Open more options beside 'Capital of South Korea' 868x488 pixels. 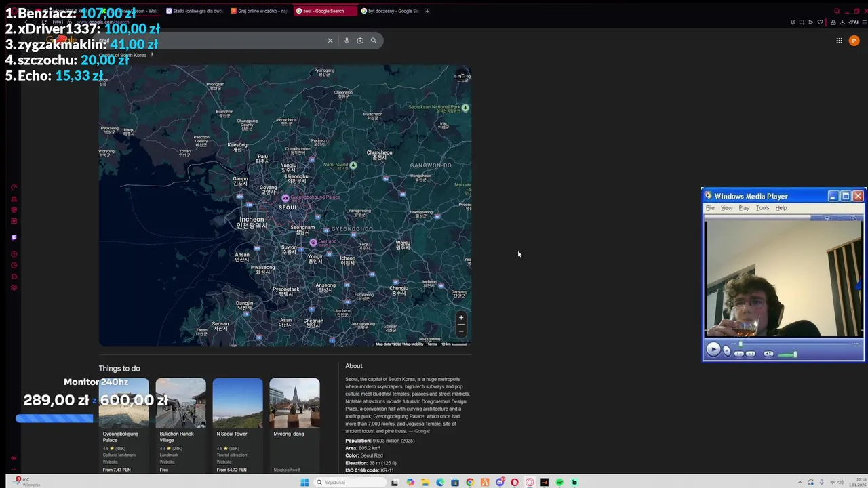(x=151, y=55)
